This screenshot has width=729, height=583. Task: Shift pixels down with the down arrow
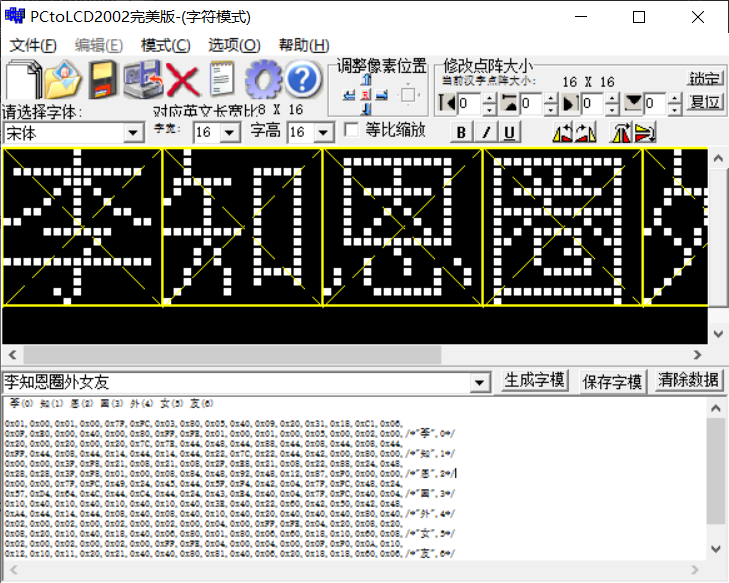tap(366, 109)
